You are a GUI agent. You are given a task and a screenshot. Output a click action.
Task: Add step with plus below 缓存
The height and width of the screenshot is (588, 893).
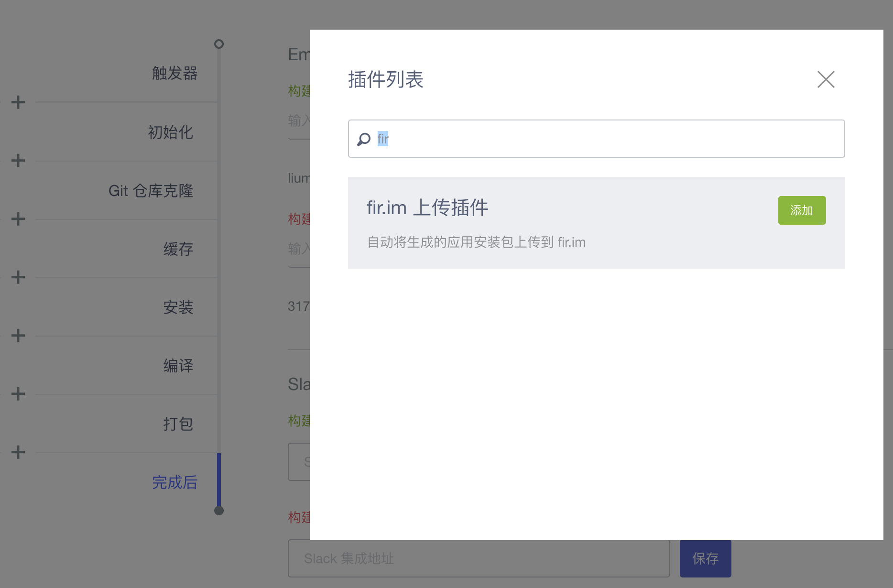click(18, 277)
